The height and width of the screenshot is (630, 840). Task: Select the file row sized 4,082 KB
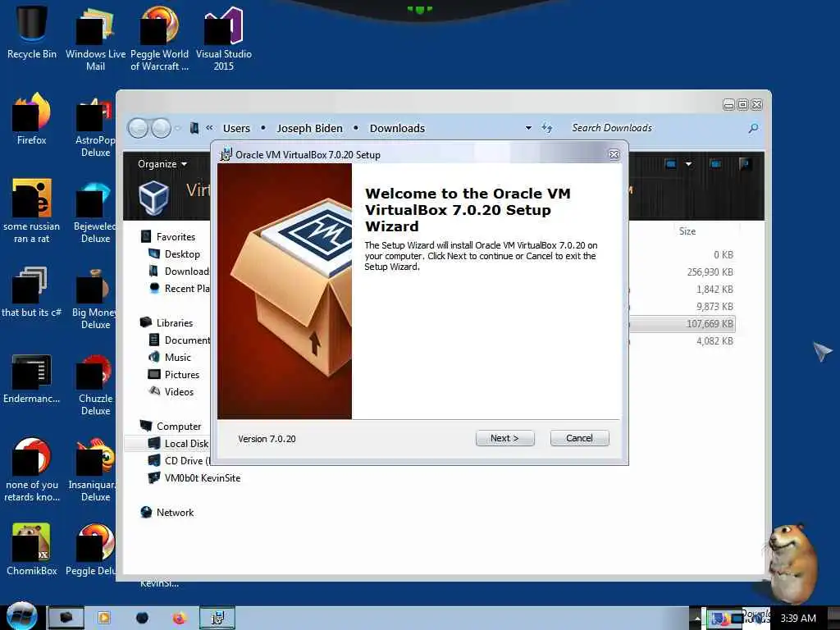714,340
